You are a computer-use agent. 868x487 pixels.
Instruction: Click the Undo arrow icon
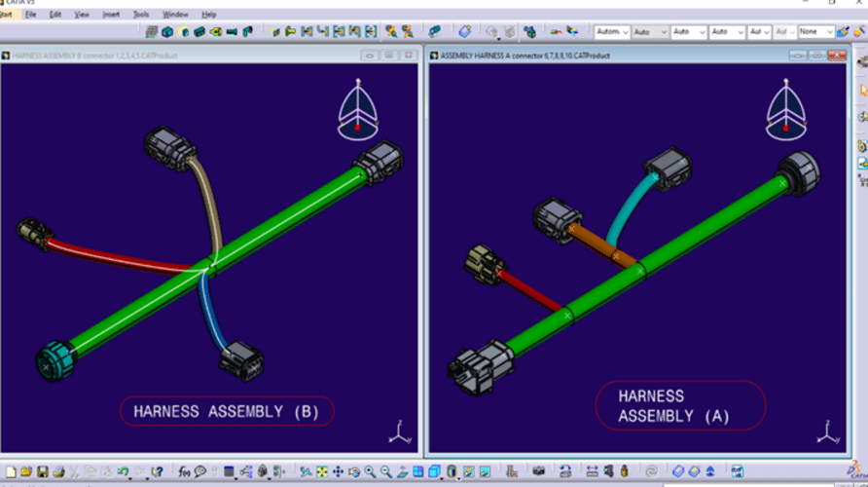tap(124, 472)
